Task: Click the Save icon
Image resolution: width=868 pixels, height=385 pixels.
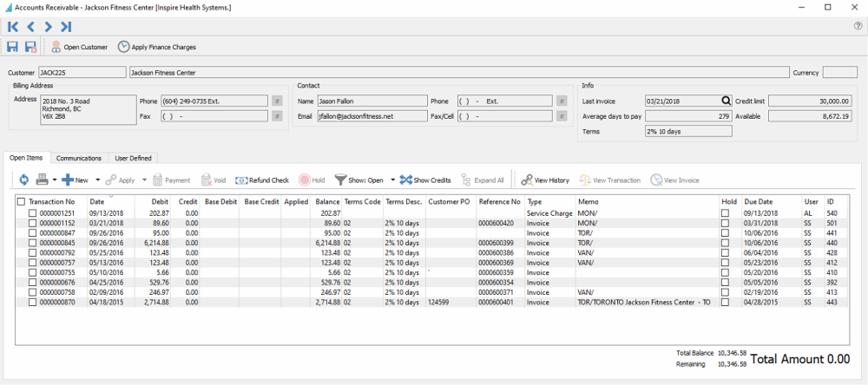Action: (x=13, y=47)
